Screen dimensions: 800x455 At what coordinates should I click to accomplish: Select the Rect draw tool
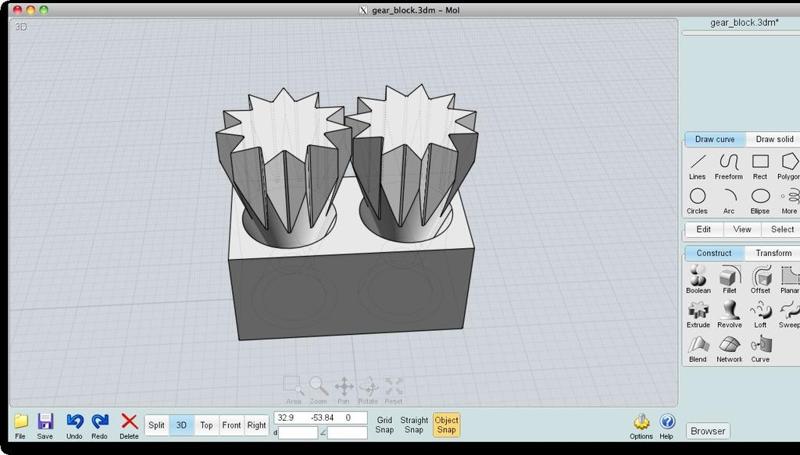click(760, 167)
